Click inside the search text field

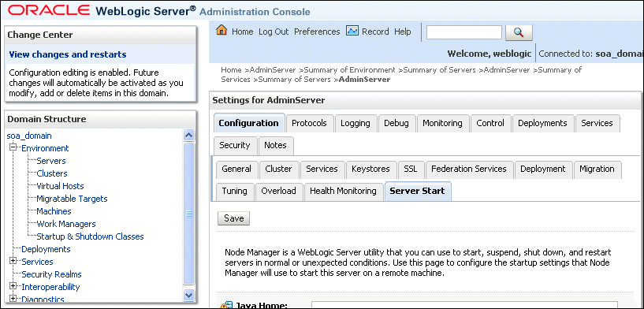tap(464, 32)
